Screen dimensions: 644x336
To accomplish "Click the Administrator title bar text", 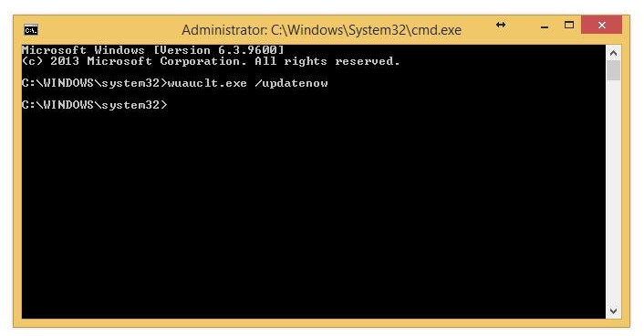I will point(322,30).
